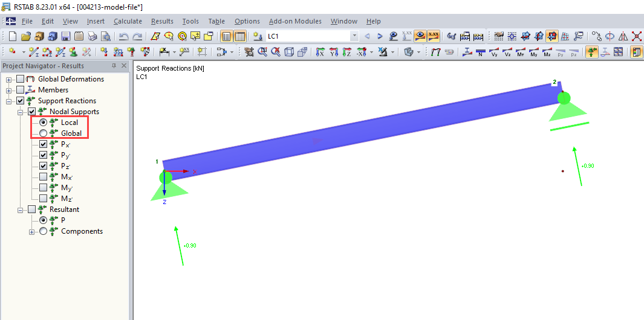Select the resultant Components radio button
The width and height of the screenshot is (644, 320).
(43, 231)
